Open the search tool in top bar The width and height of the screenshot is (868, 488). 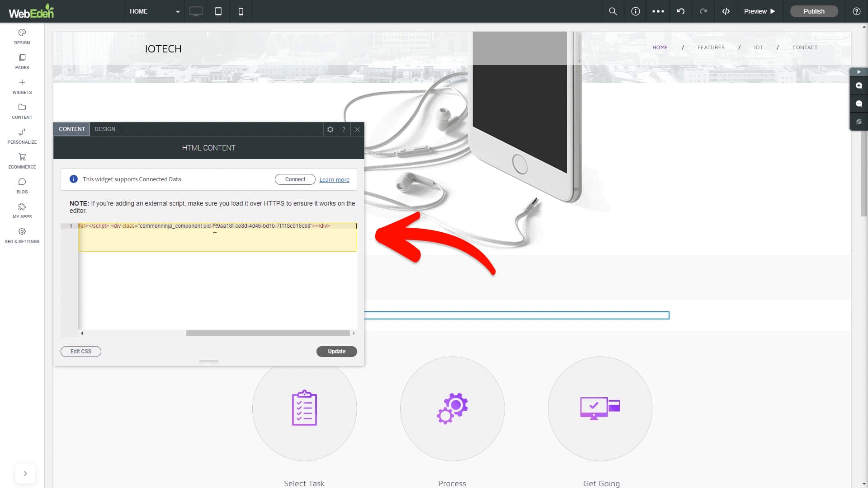[613, 11]
